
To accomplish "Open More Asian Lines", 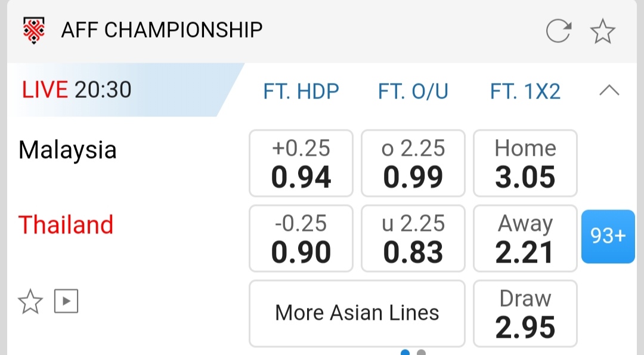I will 357,313.
